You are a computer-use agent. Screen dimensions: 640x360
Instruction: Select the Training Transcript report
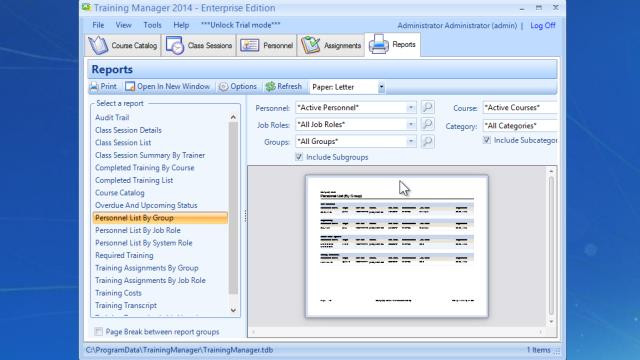[x=126, y=305]
